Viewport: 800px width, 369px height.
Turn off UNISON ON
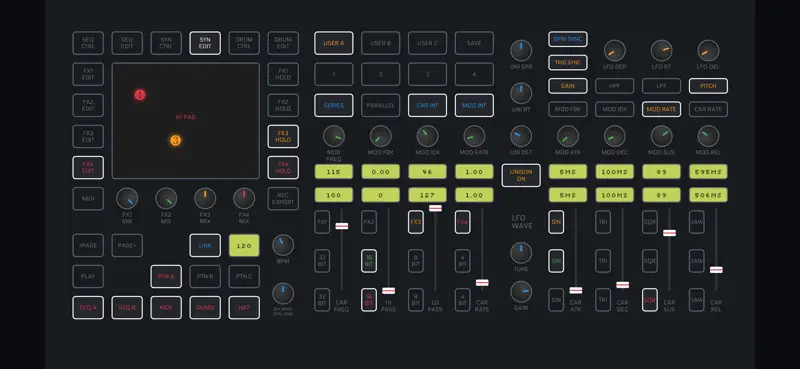coord(521,175)
